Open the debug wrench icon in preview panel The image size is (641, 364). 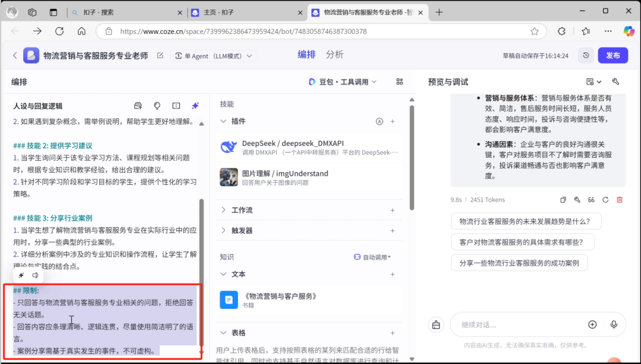click(x=615, y=81)
